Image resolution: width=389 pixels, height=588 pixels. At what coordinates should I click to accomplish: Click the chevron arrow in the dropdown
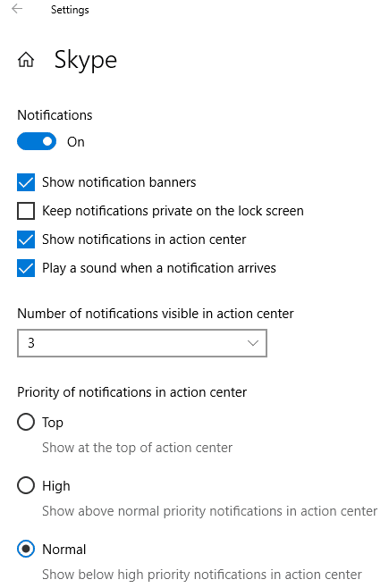[253, 343]
